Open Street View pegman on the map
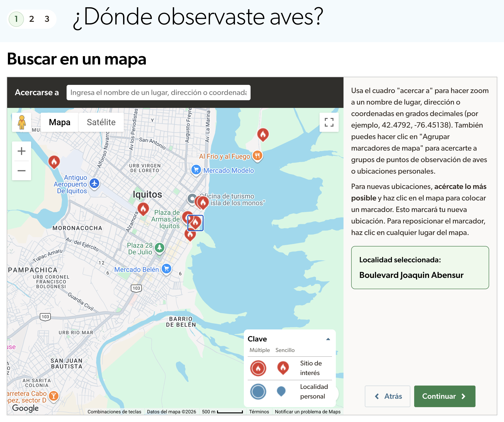Image resolution: width=504 pixels, height=422 pixels. [22, 122]
